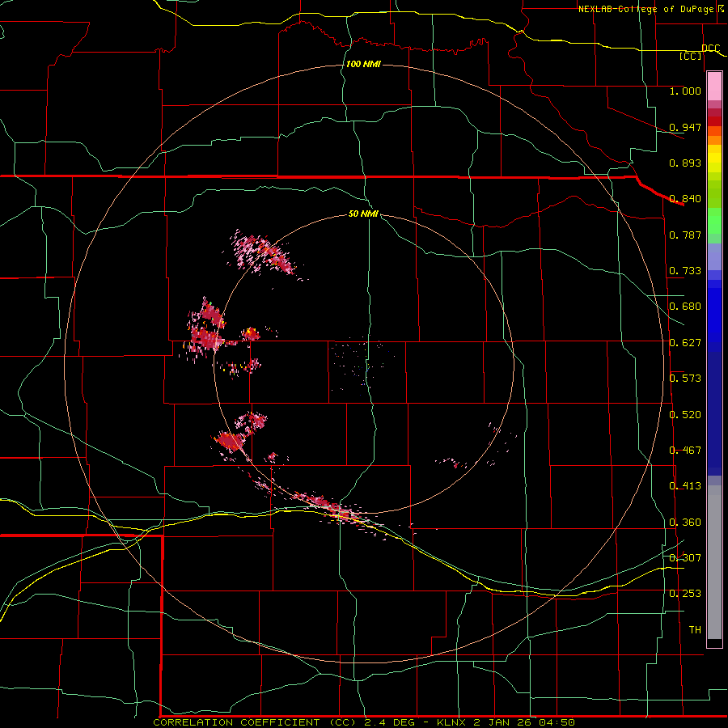
Task: Click the 0.893 scale value
Action: 685,163
